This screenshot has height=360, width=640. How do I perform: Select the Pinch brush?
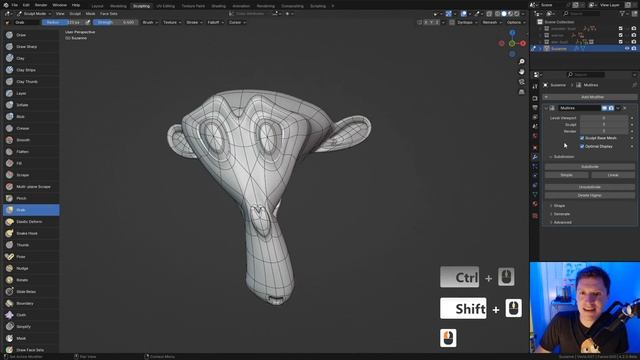pyautogui.click(x=31, y=198)
